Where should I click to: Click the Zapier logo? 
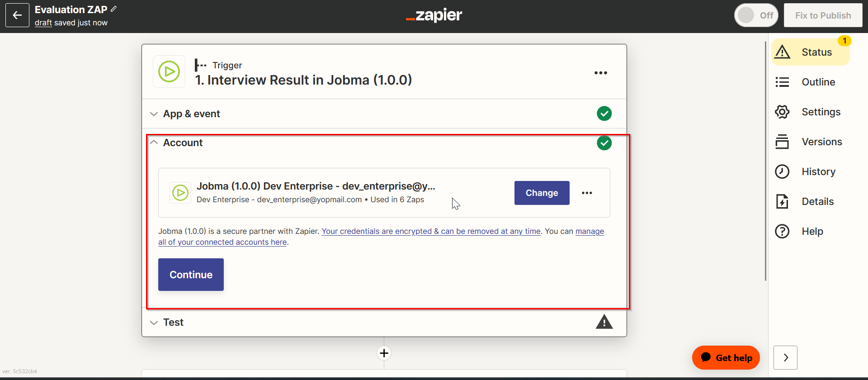tap(434, 15)
